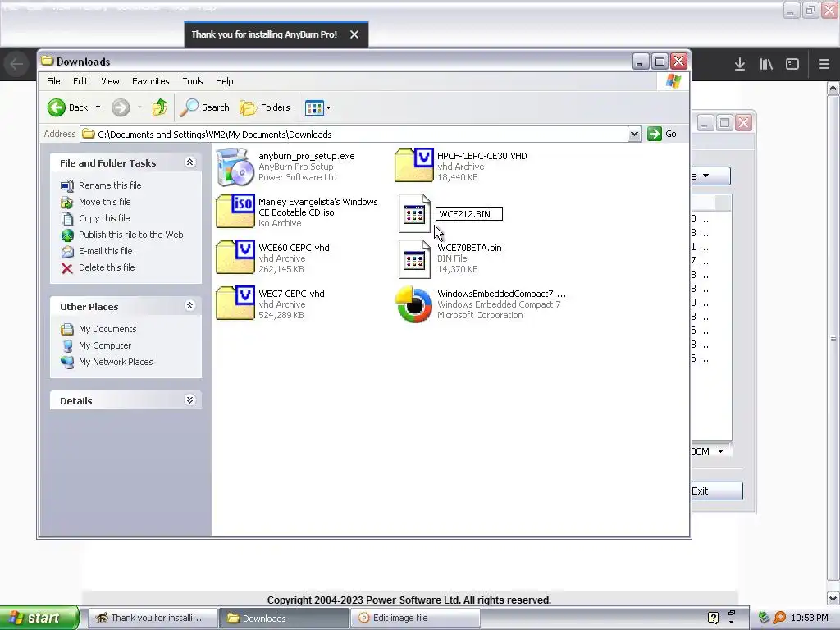Click the help tray icon in taskbar
The width and height of the screenshot is (840, 630).
click(x=713, y=618)
